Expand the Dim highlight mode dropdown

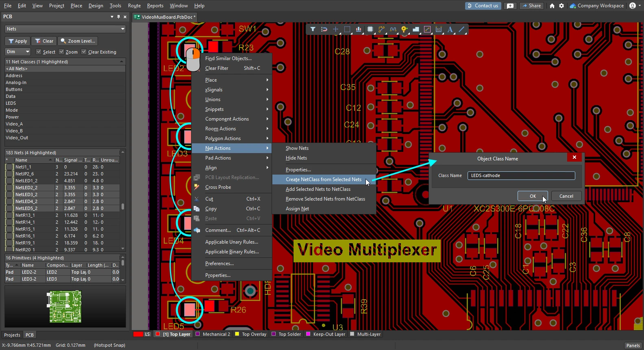point(18,52)
